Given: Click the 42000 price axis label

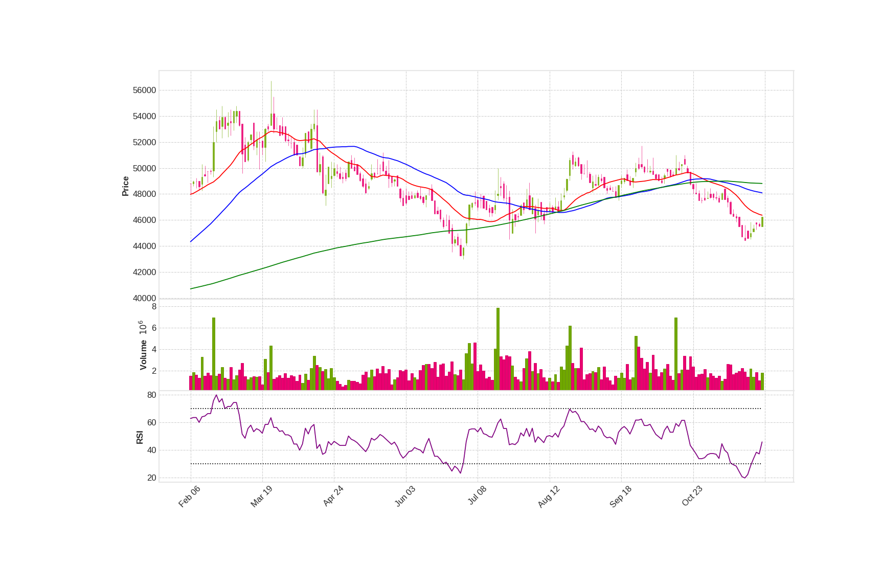Looking at the screenshot, I should tap(144, 273).
